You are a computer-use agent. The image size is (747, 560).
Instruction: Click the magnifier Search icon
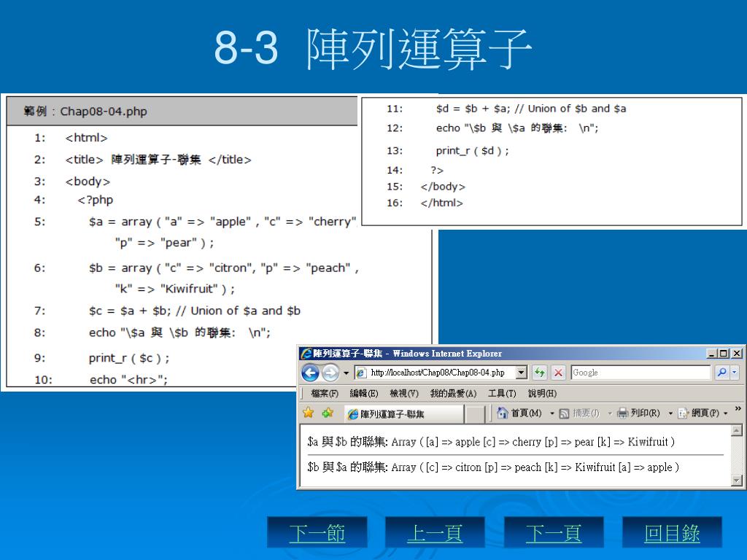721,373
